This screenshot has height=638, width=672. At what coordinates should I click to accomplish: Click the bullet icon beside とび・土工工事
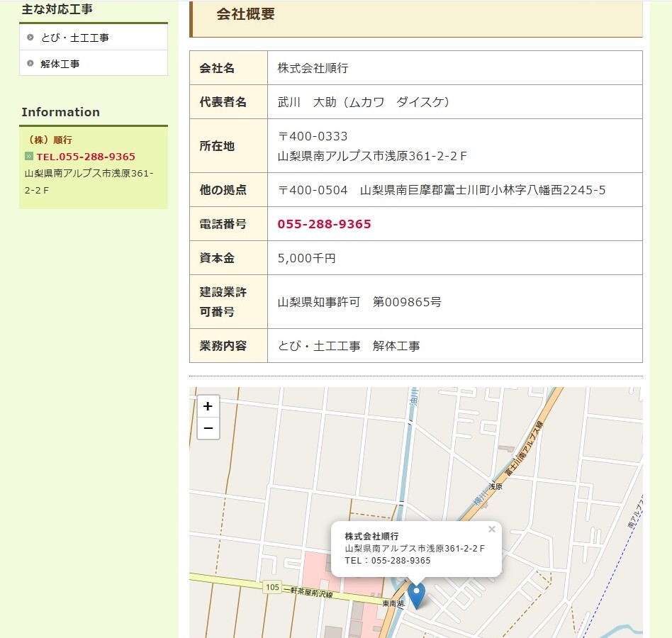coord(30,38)
